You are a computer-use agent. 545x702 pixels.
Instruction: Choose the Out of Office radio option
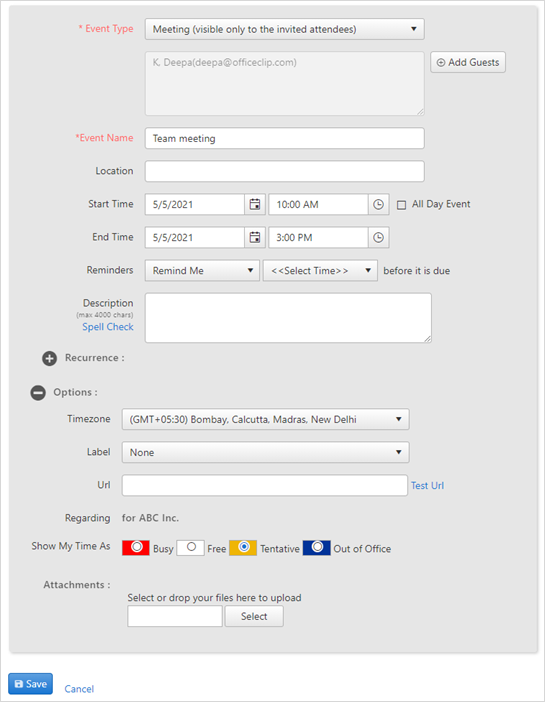tap(318, 547)
